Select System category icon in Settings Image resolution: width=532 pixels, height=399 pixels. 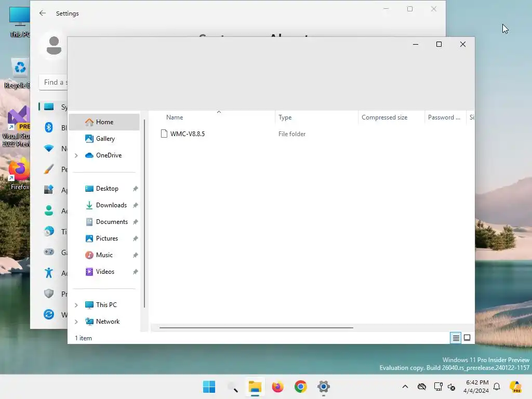click(x=49, y=107)
